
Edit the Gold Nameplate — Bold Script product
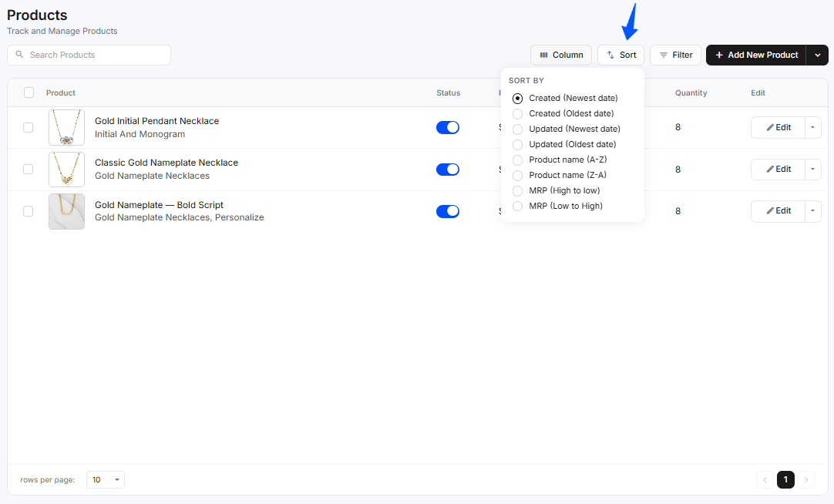pyautogui.click(x=778, y=211)
